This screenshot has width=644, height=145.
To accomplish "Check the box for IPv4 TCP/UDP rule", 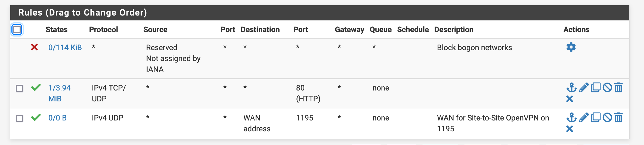I will coord(20,89).
